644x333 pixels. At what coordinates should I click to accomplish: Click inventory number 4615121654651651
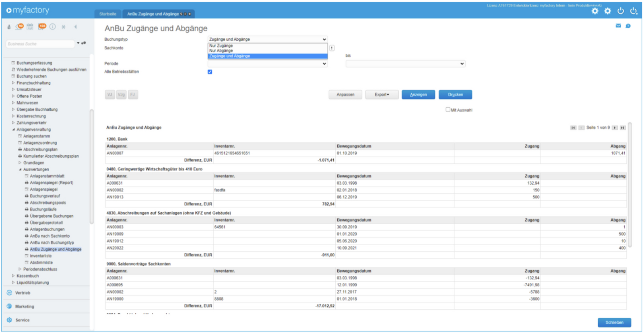tap(232, 153)
